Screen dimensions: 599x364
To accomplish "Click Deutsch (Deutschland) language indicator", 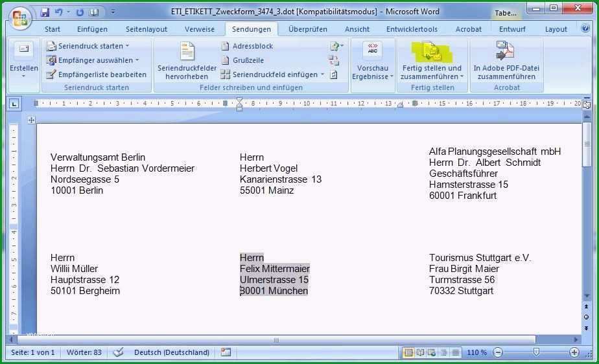I will coord(172,352).
